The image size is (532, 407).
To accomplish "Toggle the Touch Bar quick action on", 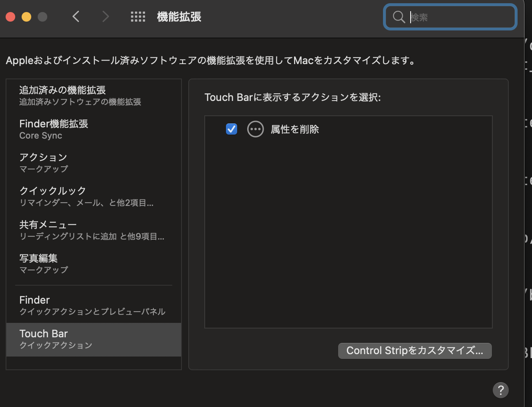I will 231,129.
